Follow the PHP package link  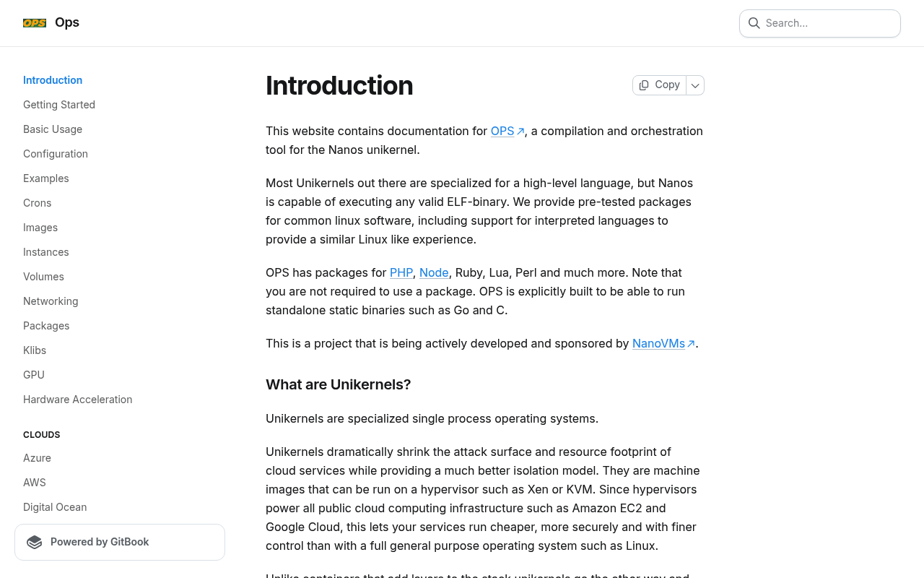[401, 272]
